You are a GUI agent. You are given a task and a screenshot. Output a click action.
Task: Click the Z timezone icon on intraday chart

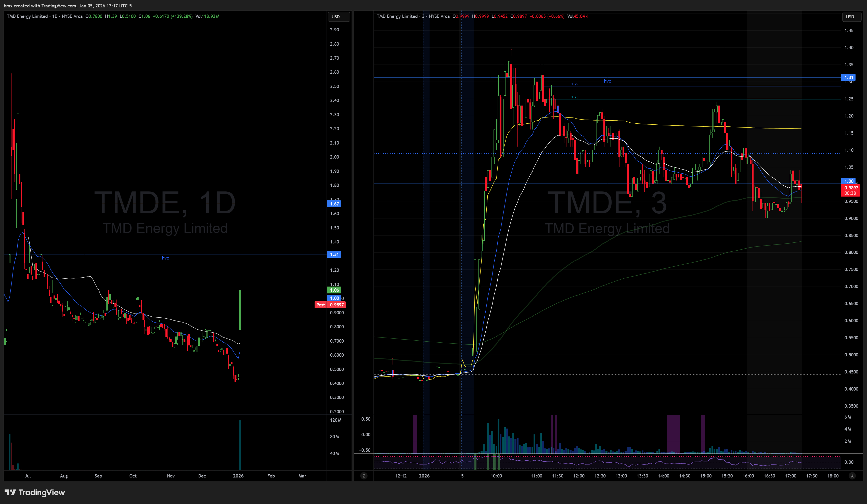(364, 476)
